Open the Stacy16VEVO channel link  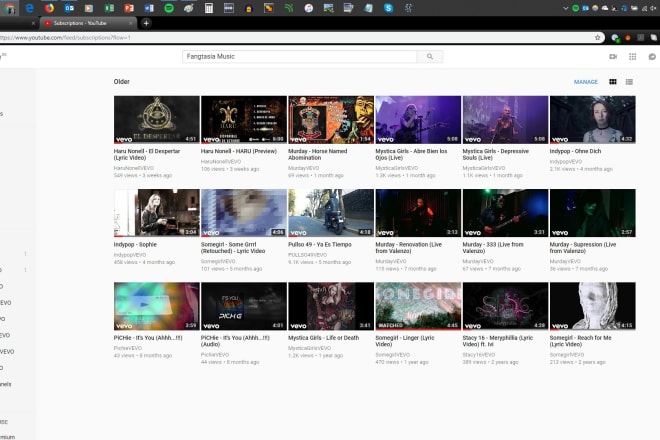point(479,355)
